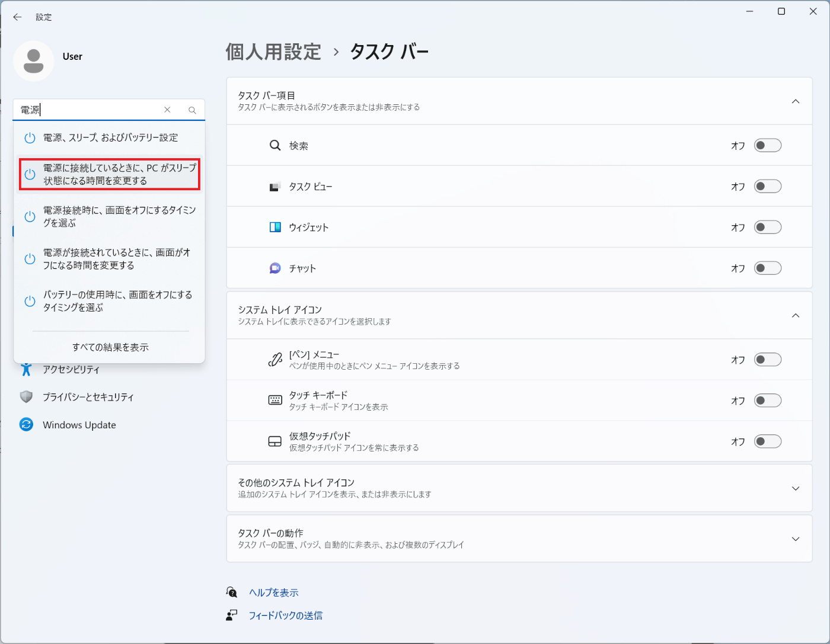
Task: Click the power icon beside 電源、スリープ、およびバッテリー設定
Action: [x=30, y=138]
